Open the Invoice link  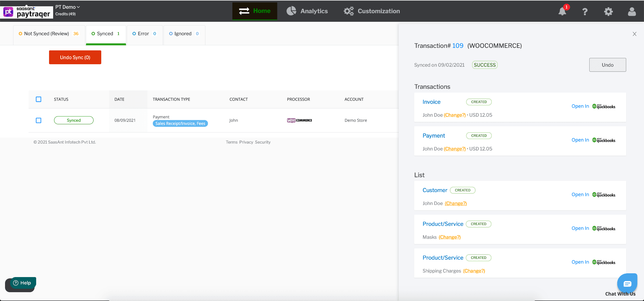click(431, 102)
